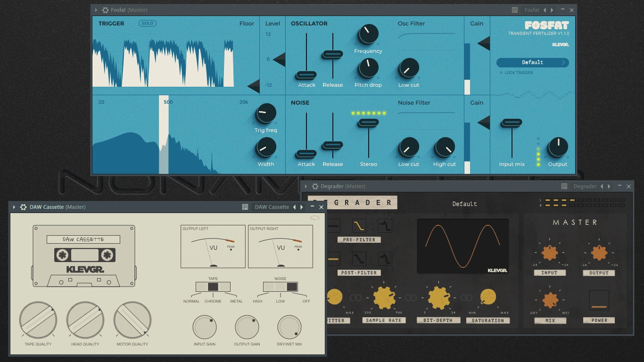The height and width of the screenshot is (362, 644).
Task: Open the DAW Cassette preset name selector in title bar
Action: pyautogui.click(x=272, y=207)
